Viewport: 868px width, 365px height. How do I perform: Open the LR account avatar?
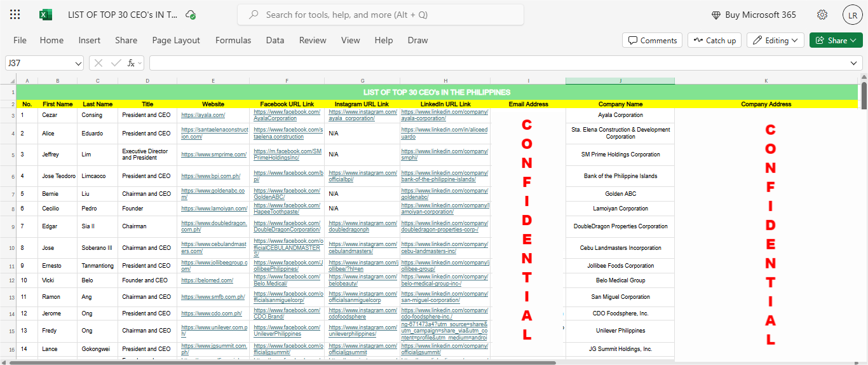tap(853, 15)
